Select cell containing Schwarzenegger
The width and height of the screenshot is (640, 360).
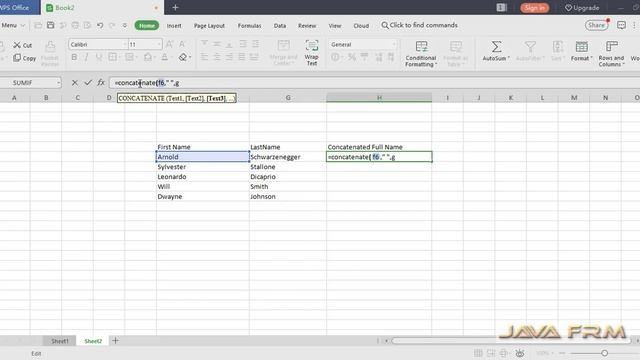(288, 157)
